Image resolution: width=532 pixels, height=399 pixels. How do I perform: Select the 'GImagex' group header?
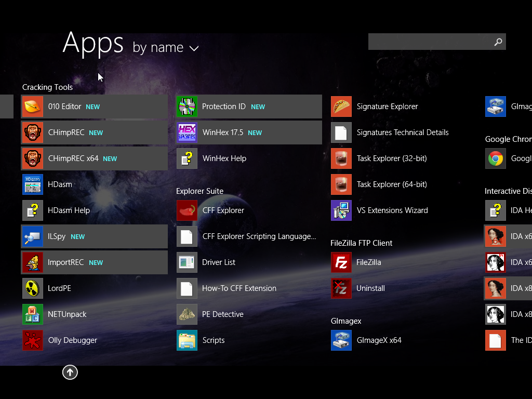pos(346,321)
